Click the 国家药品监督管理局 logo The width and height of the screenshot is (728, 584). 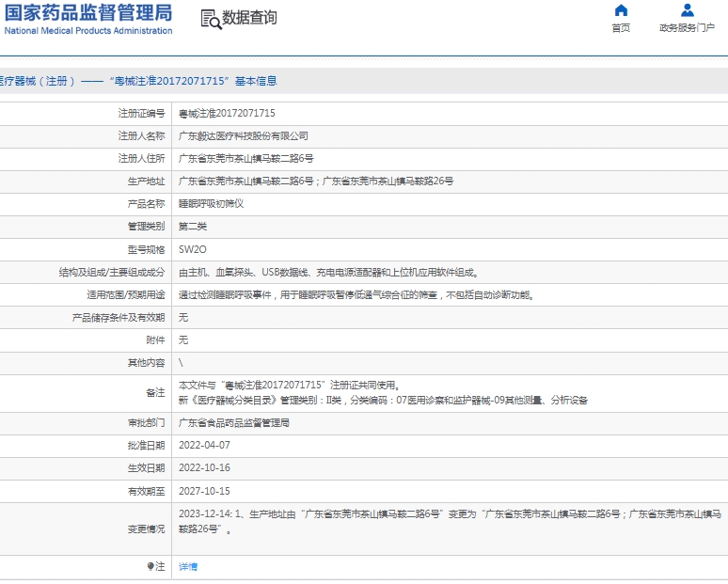coord(88,12)
